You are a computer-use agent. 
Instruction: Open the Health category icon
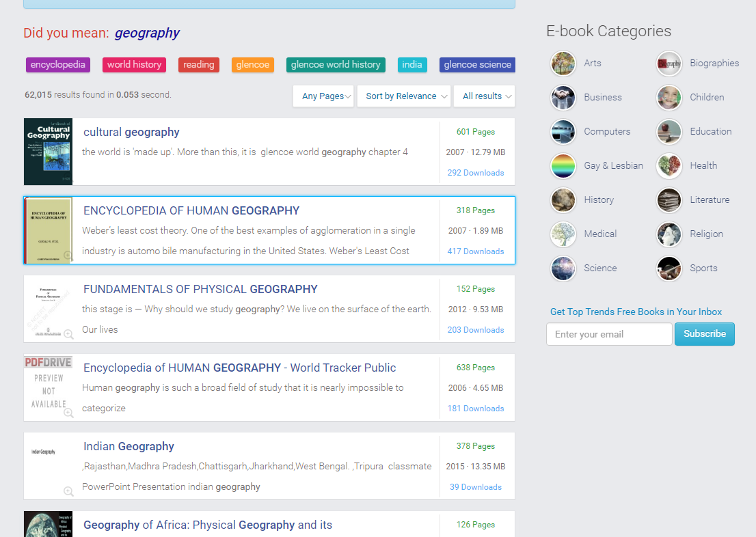coord(669,166)
